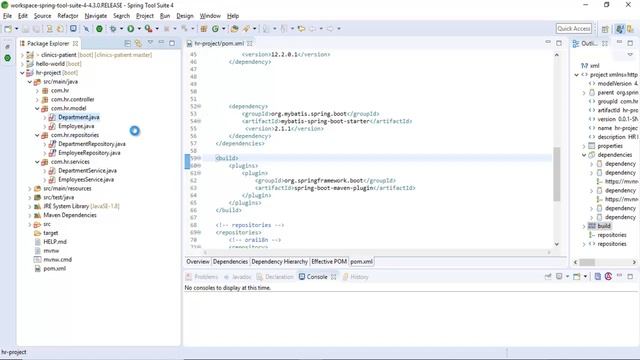
Task: Open the Debug configurations dropdown arrow
Action: (121, 29)
